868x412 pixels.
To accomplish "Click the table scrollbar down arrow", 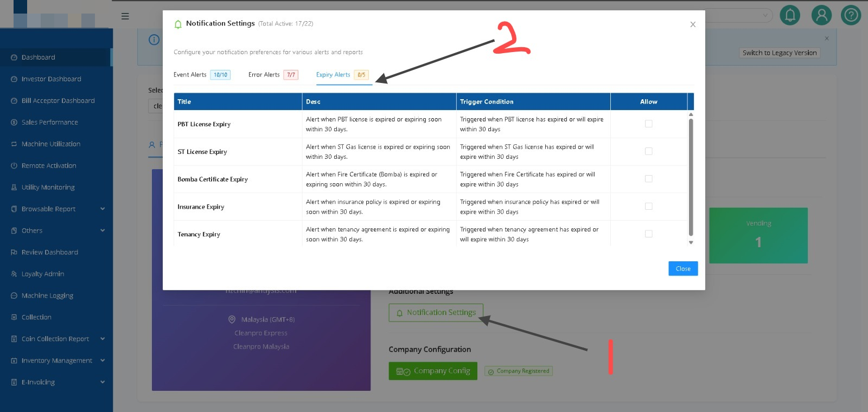I will coord(691,242).
